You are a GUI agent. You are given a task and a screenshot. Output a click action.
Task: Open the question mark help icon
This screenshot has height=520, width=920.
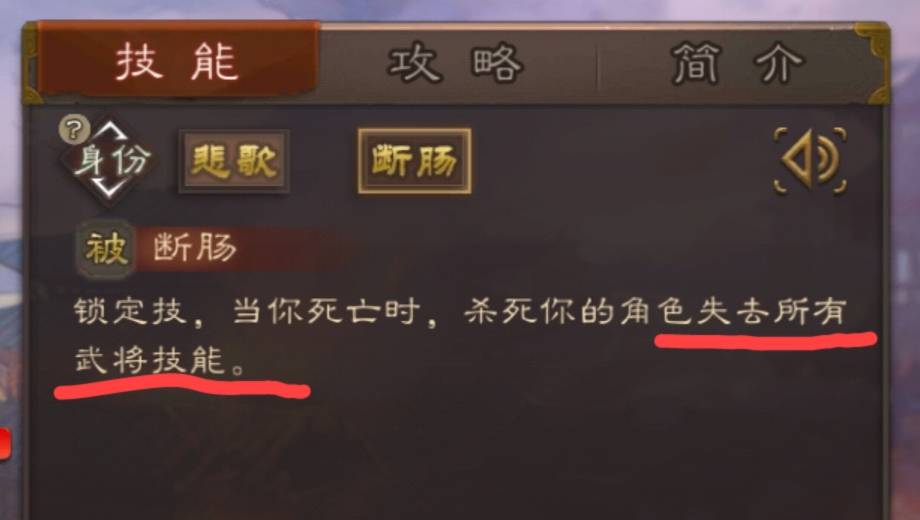[x=74, y=129]
